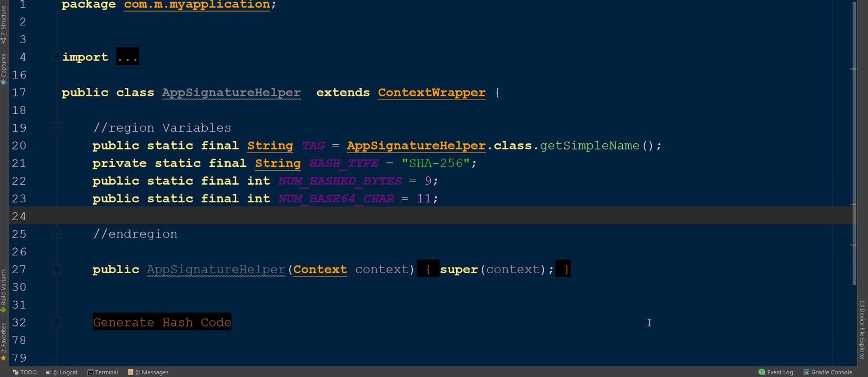Click the Favorites star icon
This screenshot has height=377, width=868.
click(4, 359)
